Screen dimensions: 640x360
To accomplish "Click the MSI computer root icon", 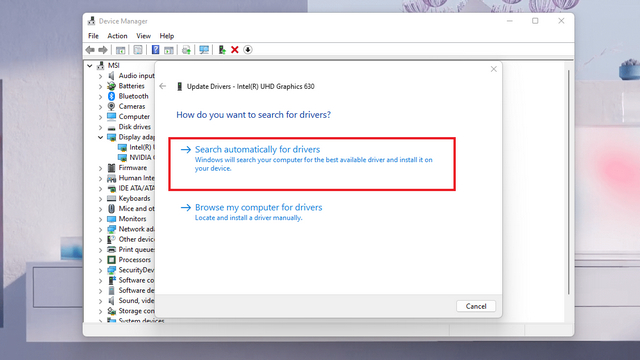I will 100,65.
